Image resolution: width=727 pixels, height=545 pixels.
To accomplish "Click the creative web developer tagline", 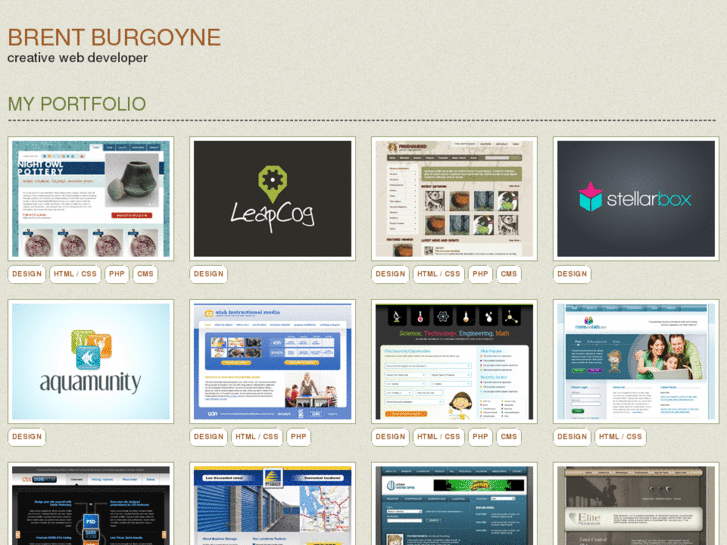I will [77, 58].
